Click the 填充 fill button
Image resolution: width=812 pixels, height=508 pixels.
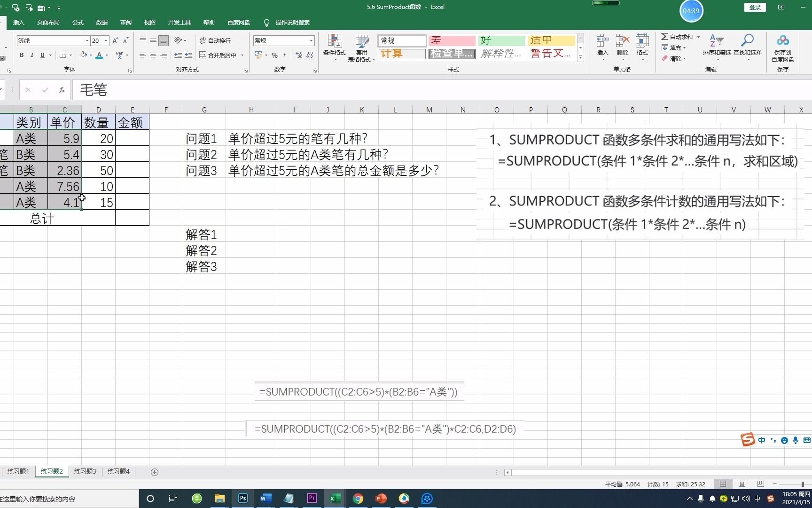pos(673,48)
